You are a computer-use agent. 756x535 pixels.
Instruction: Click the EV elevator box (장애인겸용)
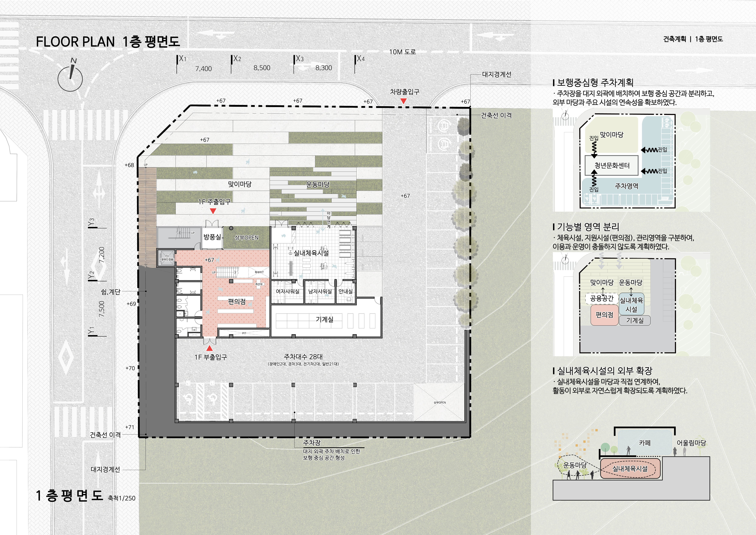(167, 258)
